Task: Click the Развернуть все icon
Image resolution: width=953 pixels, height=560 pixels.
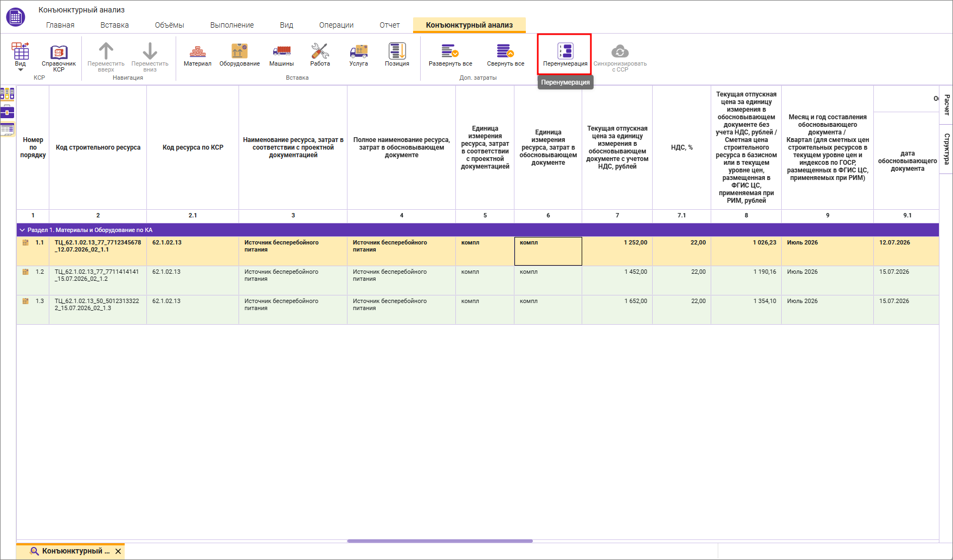Action: click(x=450, y=51)
